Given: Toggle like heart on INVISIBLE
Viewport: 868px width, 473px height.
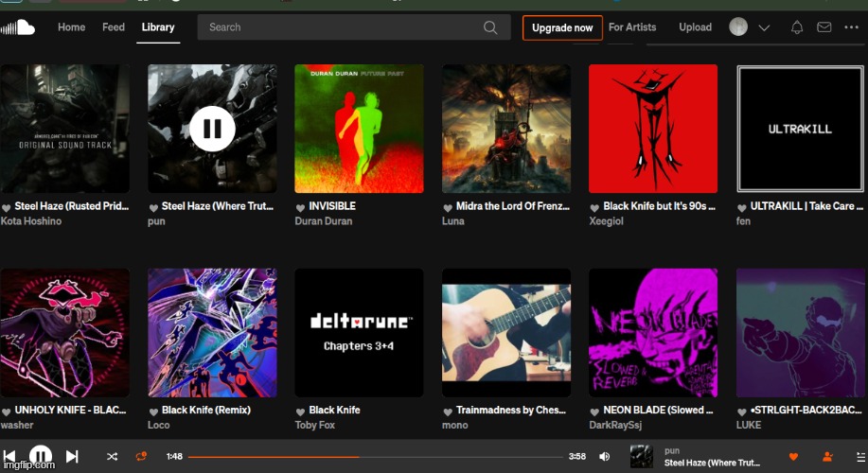Looking at the screenshot, I should pyautogui.click(x=300, y=207).
